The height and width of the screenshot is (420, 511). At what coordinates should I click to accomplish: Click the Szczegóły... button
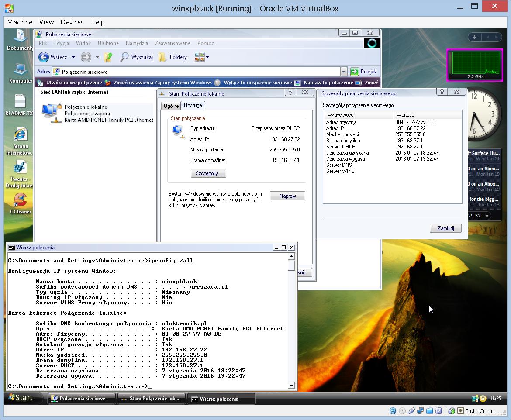208,173
